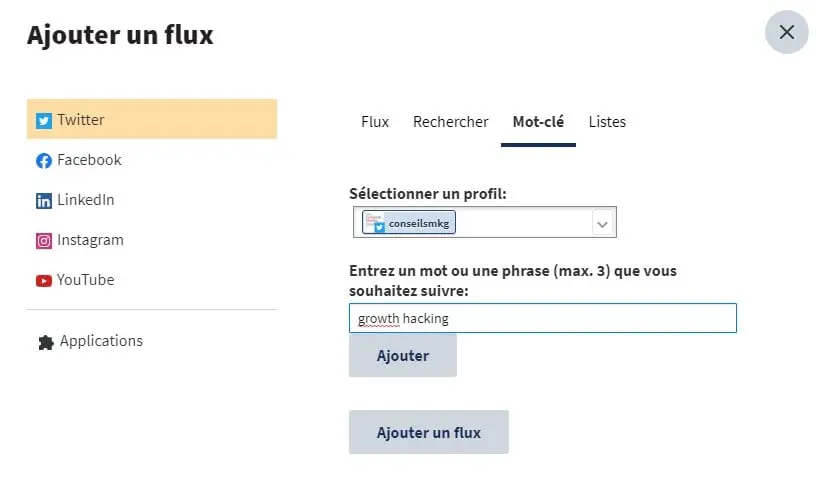Click the Ajouter un flux button

(429, 432)
